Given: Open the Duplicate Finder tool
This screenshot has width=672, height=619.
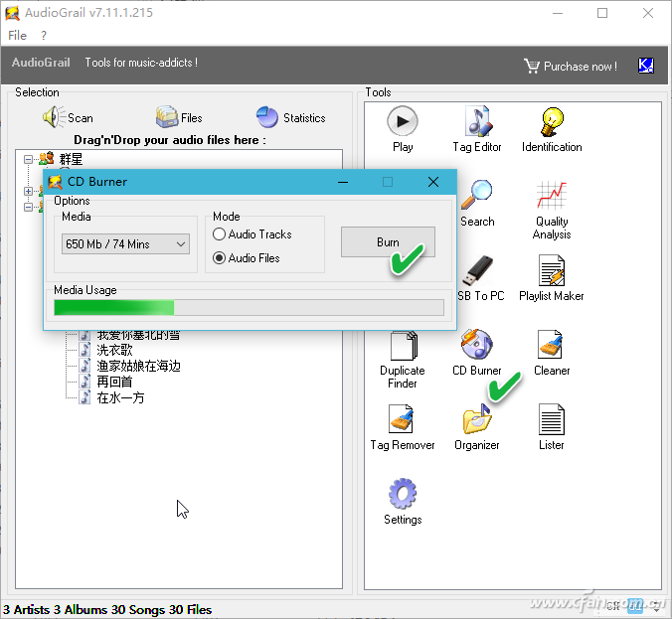Looking at the screenshot, I should click(x=402, y=359).
